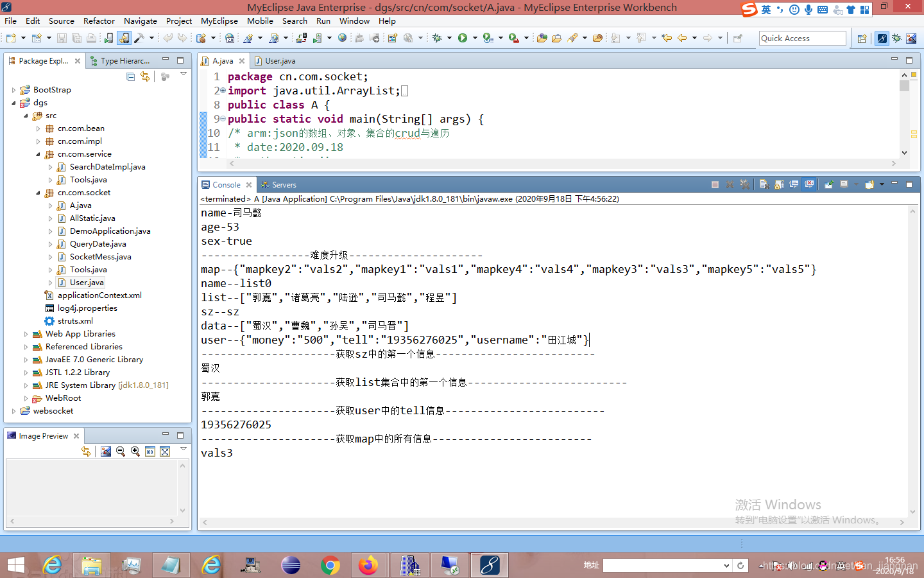Collapse the cn.com.socket package
Image resolution: width=924 pixels, height=578 pixels.
[38, 192]
